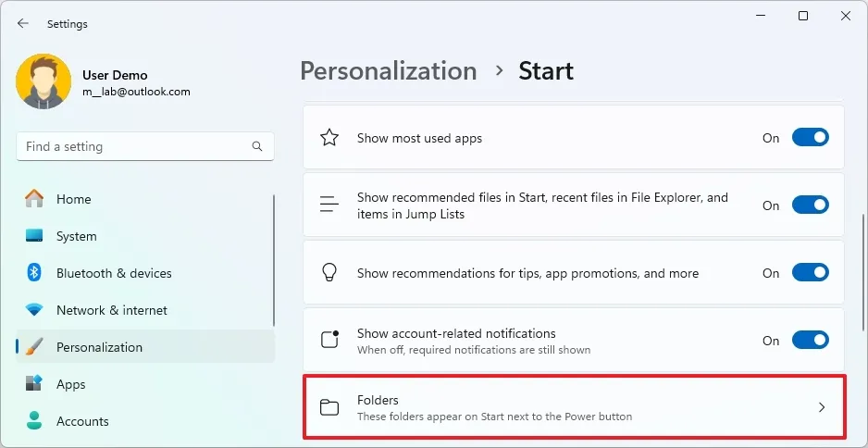Click the back arrow in Settings header
Image resolution: width=868 pixels, height=448 pixels.
[x=23, y=24]
